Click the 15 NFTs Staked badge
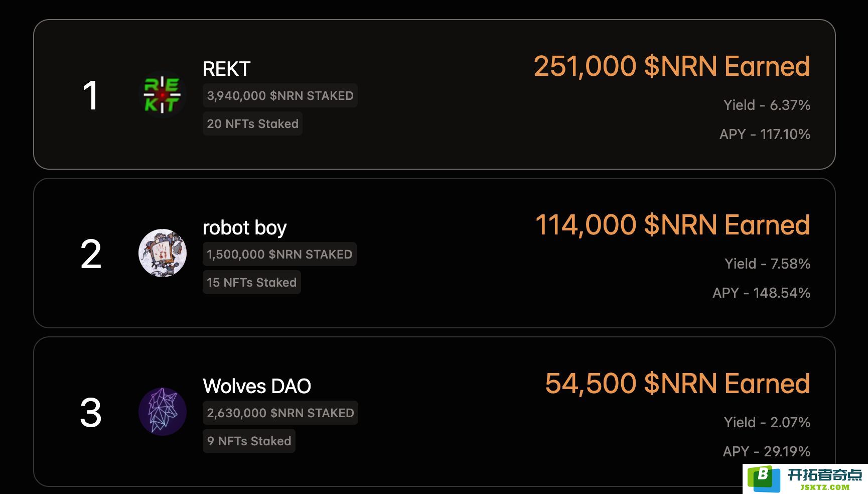This screenshot has height=494, width=868. pos(251,282)
